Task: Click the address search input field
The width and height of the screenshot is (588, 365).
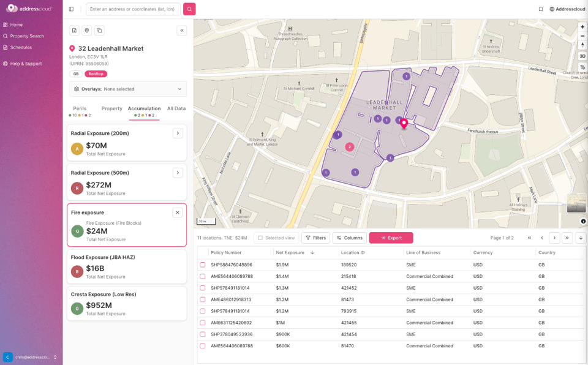Action: coord(133,9)
